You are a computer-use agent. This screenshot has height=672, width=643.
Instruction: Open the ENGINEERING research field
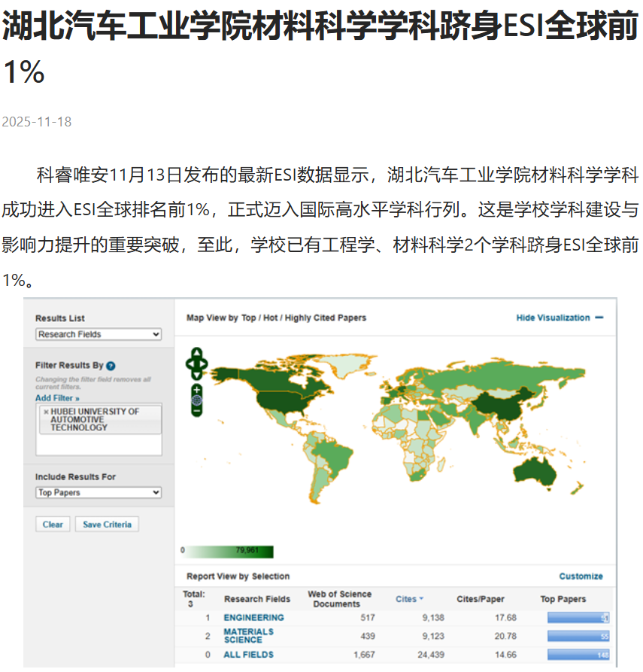coord(253,618)
